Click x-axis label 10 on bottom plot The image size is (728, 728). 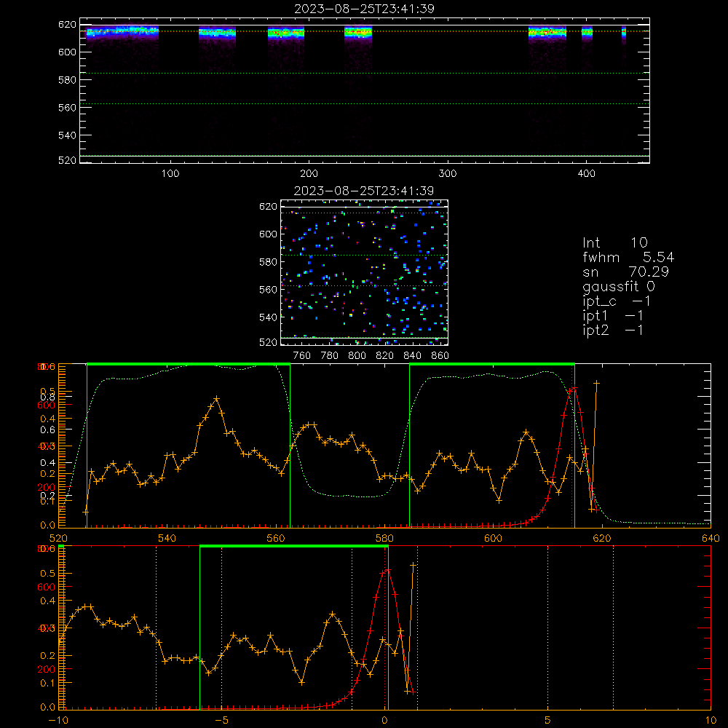click(711, 721)
